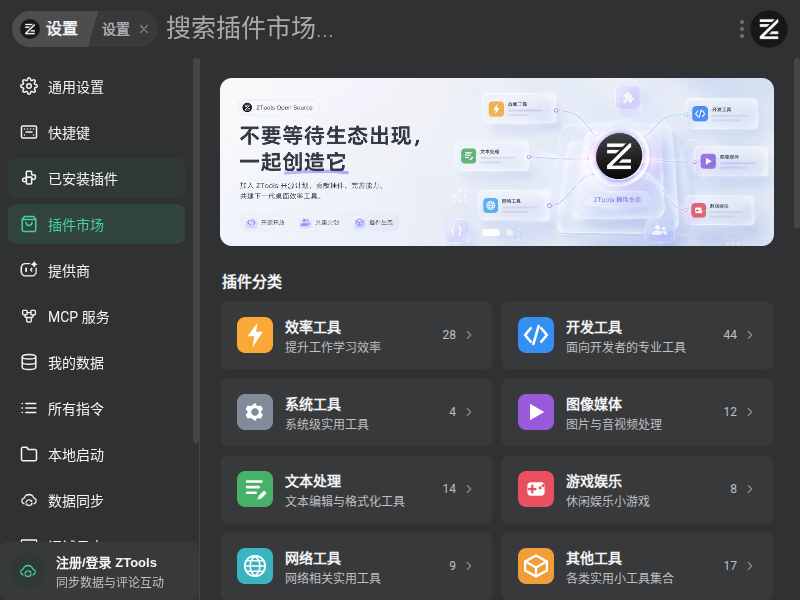Click the count 44 in 开发工具
Image resolution: width=800 pixels, height=600 pixels.
click(x=730, y=335)
